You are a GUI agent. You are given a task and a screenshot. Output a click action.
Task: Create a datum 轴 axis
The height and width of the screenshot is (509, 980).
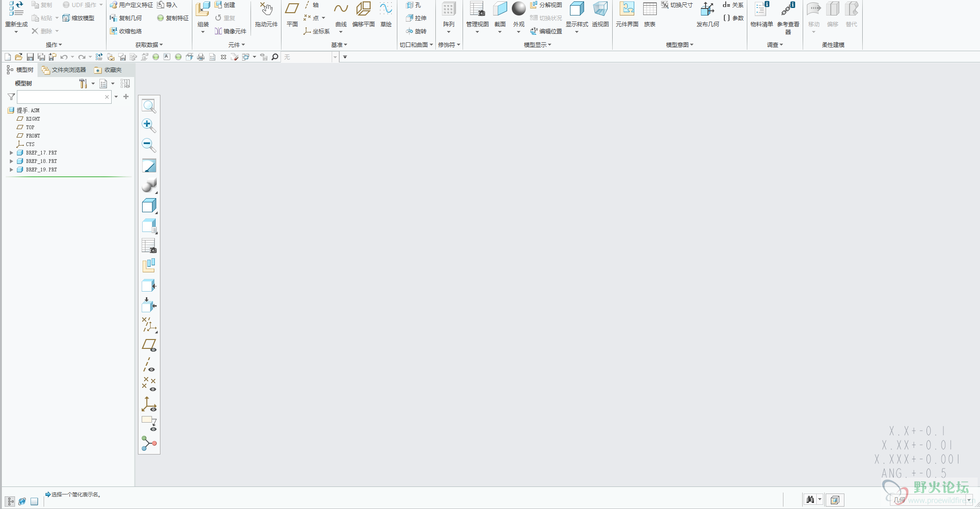pos(311,5)
